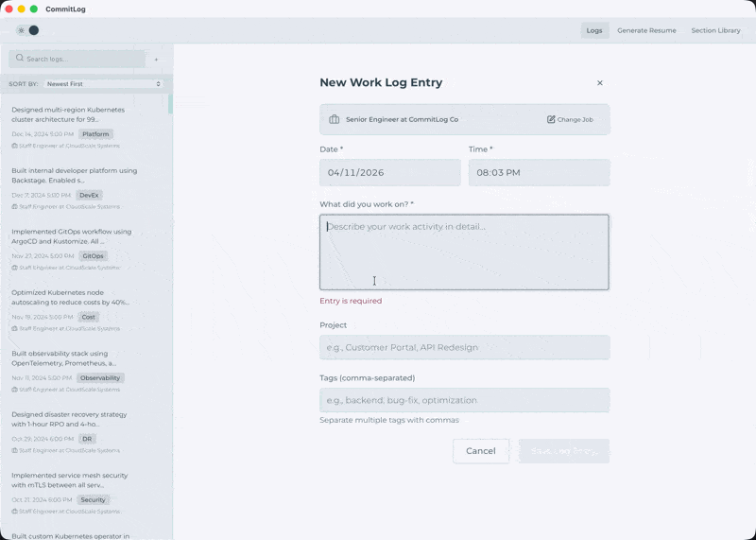Focus the Search logs field

[x=77, y=59]
